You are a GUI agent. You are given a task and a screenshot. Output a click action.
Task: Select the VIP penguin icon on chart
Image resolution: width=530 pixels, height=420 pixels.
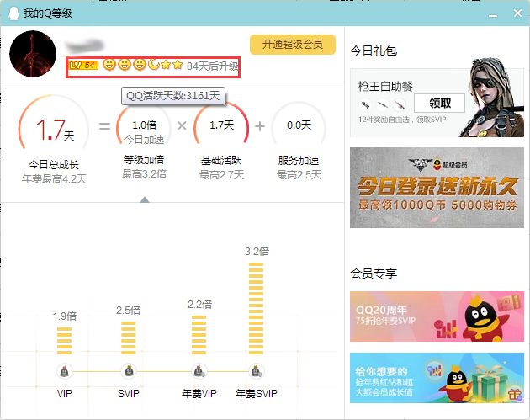point(65,371)
